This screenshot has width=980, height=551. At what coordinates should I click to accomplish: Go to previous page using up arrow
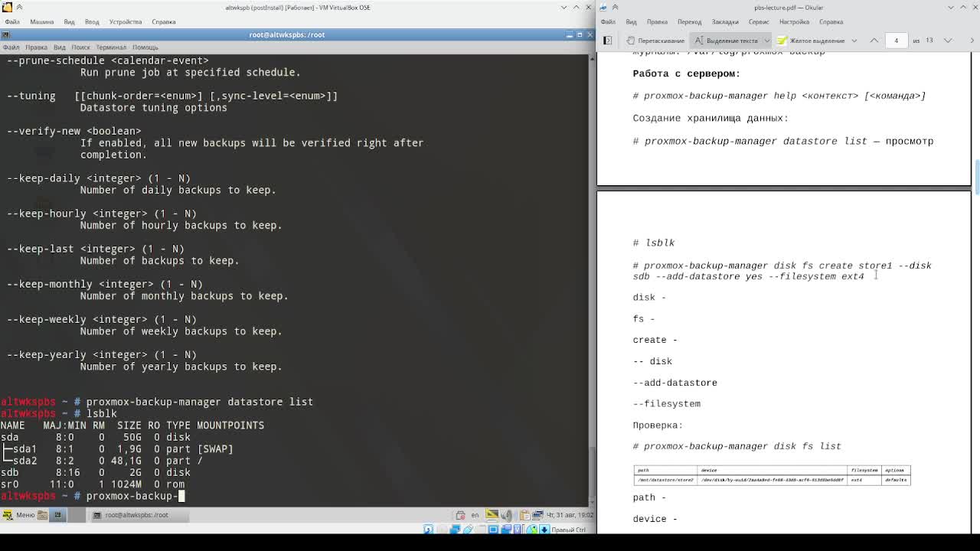point(874,40)
